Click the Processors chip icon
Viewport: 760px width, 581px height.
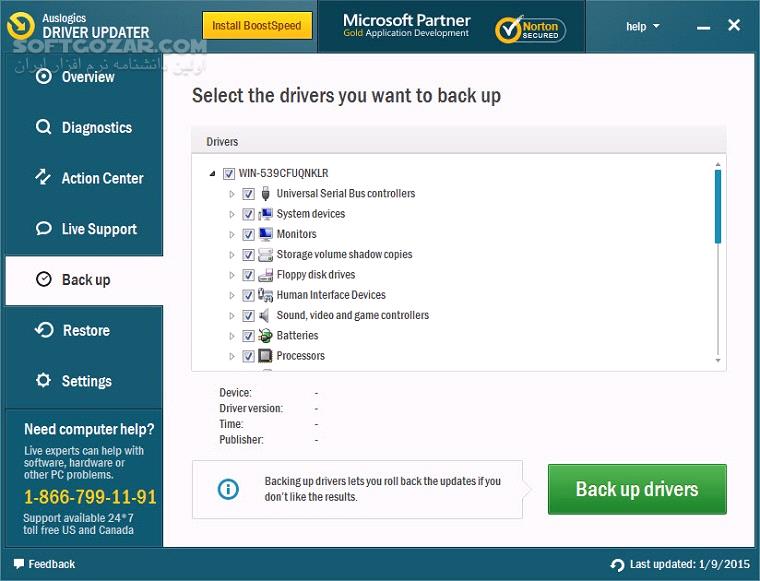(265, 356)
